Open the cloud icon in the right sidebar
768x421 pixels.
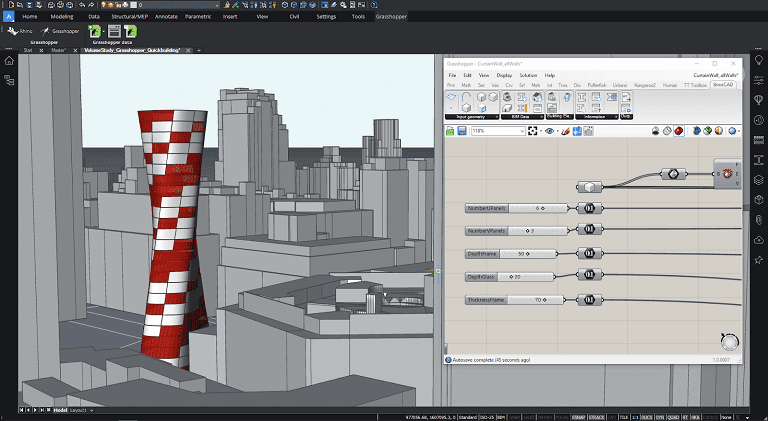coord(759,240)
